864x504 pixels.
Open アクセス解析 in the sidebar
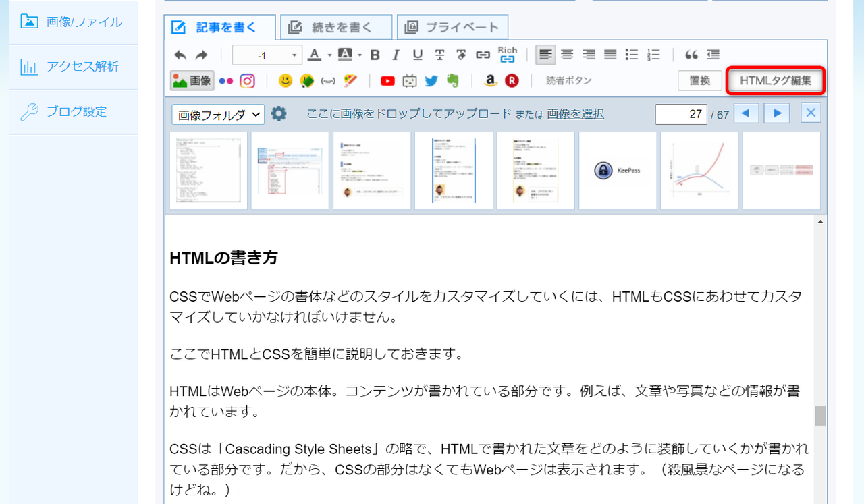pyautogui.click(x=73, y=66)
